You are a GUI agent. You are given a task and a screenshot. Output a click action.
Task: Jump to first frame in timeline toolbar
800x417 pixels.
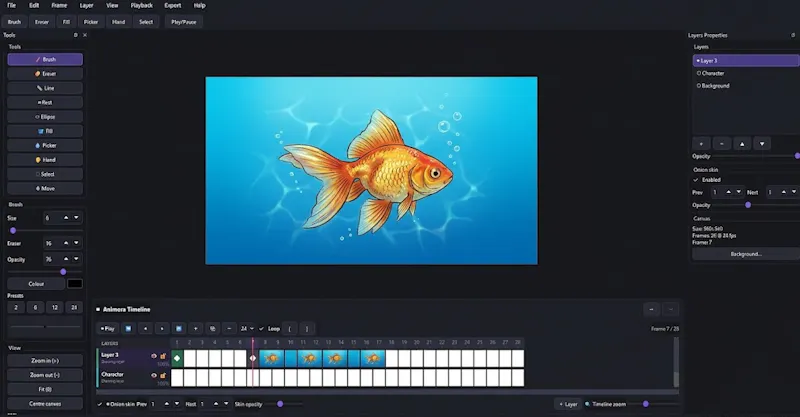128,329
